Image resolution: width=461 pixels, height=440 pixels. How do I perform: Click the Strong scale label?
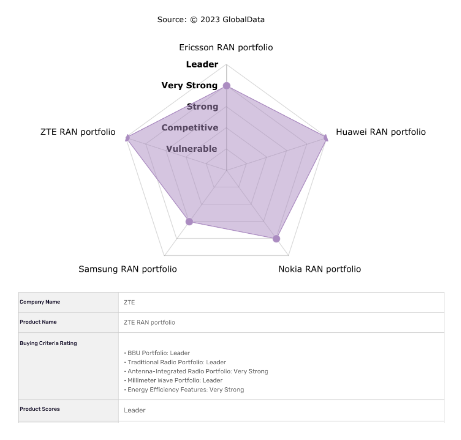[202, 107]
